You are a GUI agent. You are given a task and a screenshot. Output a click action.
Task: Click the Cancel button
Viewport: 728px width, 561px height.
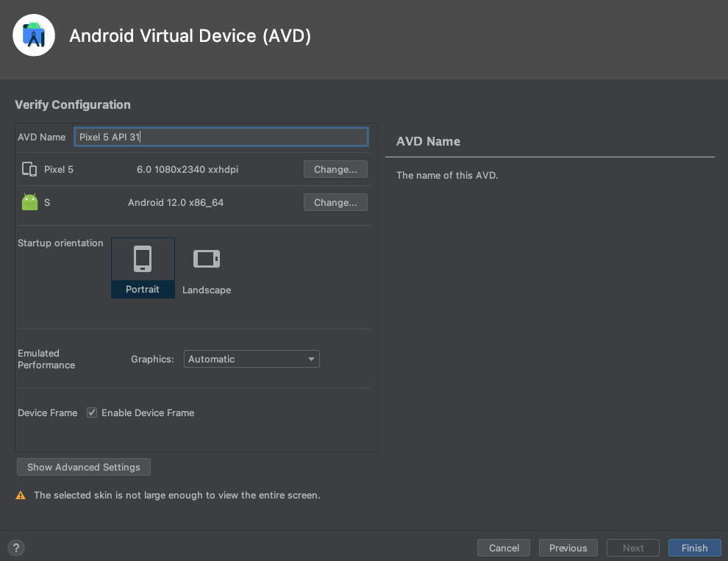pyautogui.click(x=504, y=548)
